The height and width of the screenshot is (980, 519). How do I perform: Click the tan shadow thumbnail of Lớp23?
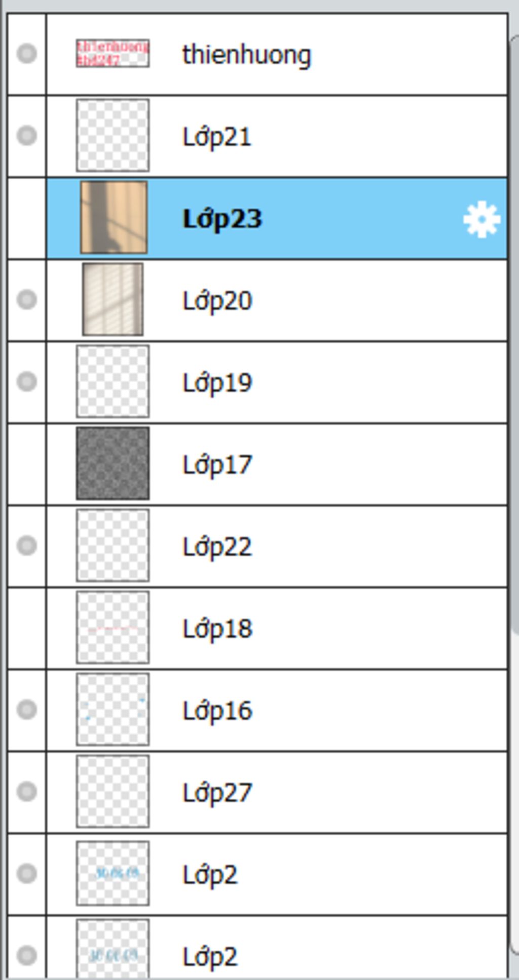click(x=114, y=217)
